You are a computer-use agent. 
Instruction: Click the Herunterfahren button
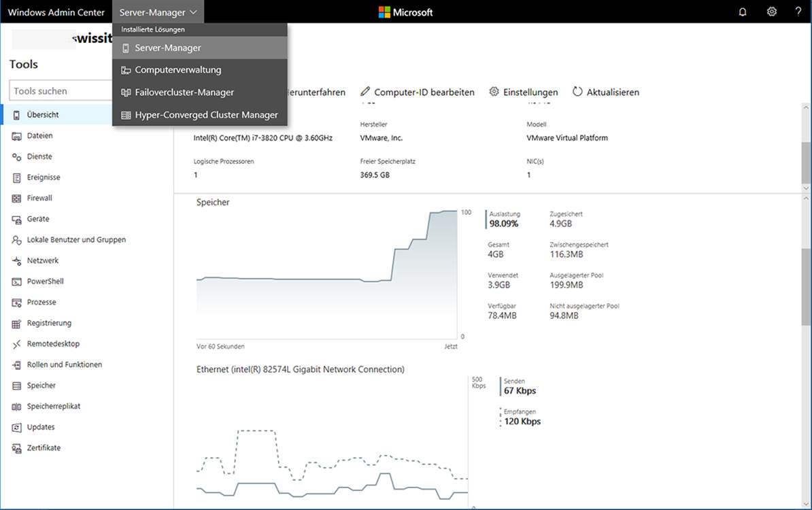316,92
